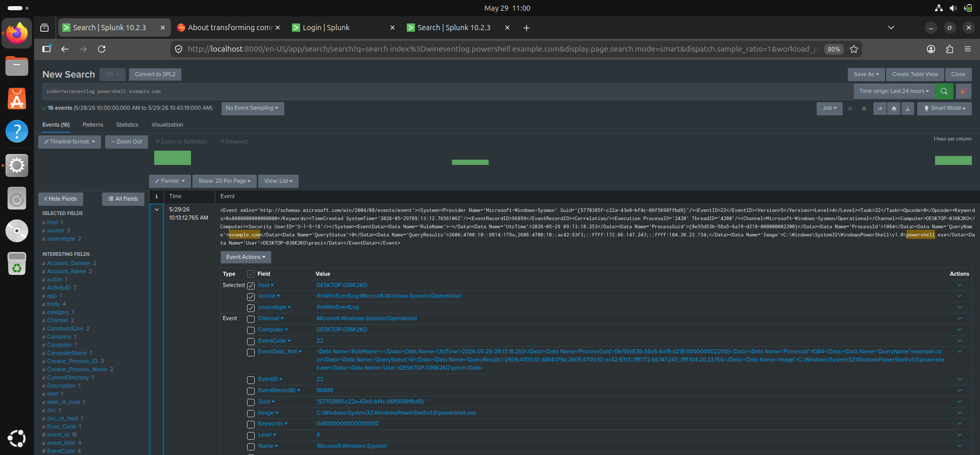Screen dimensions: 980x455
Task: Print the search results
Action: (894, 108)
